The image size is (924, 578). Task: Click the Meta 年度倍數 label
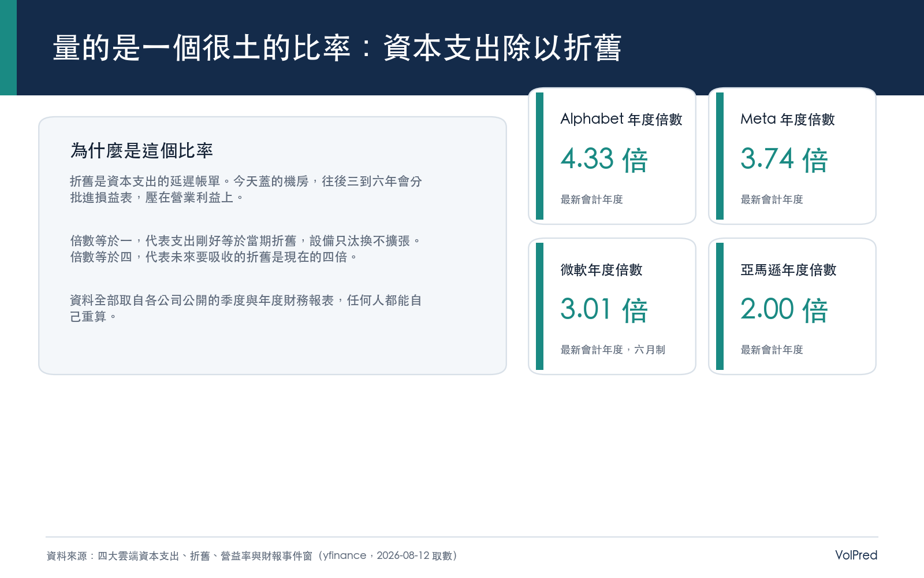tap(788, 119)
